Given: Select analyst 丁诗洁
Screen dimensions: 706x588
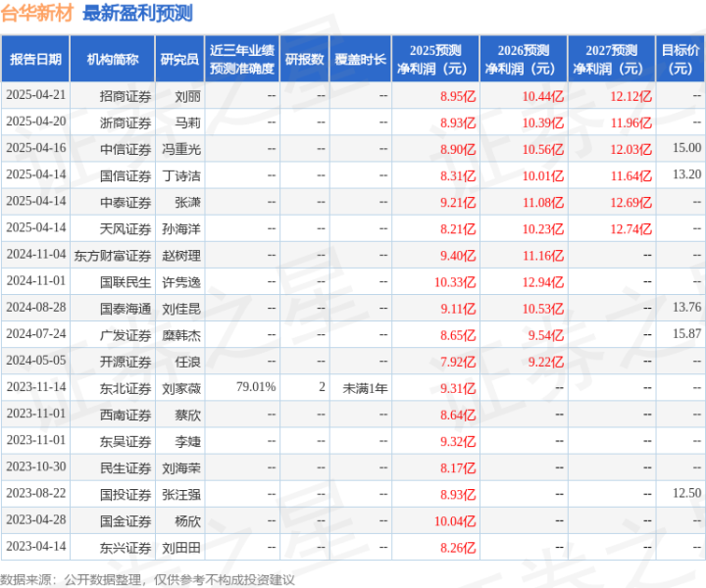Looking at the screenshot, I should [x=181, y=175].
